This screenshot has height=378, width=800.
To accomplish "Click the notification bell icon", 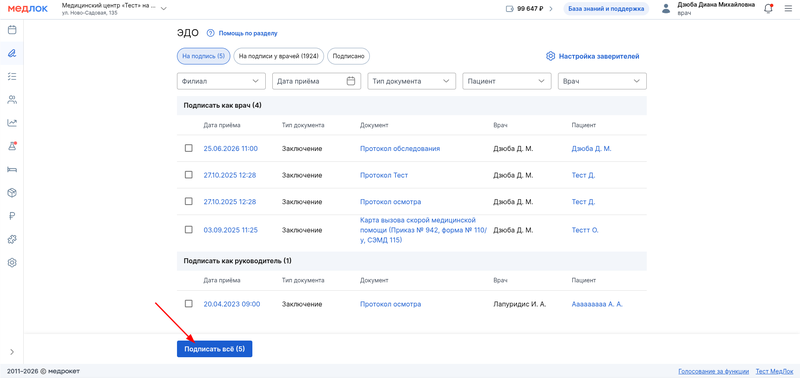I will (x=768, y=9).
